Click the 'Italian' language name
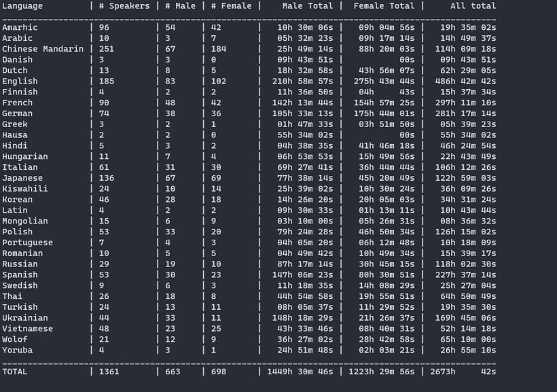557x392 pixels. click(20, 167)
